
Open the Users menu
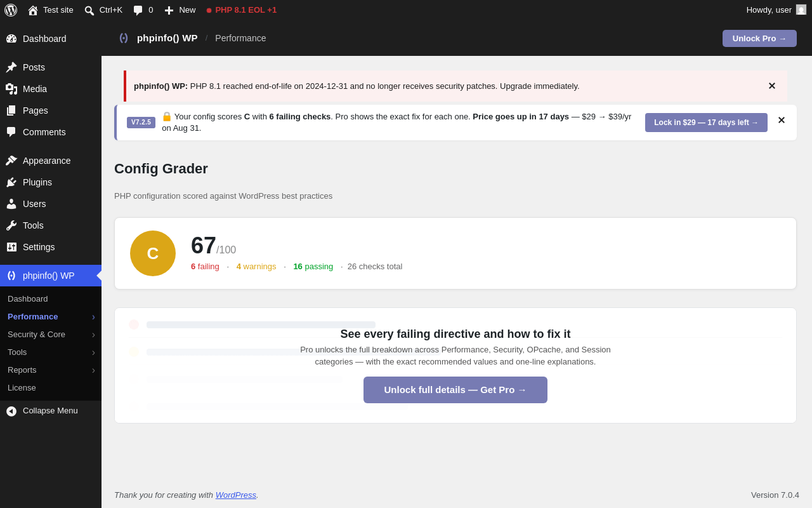click(51, 204)
